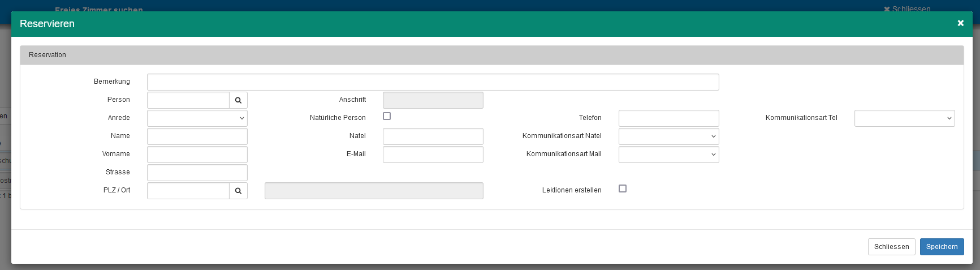Enable the Lektionen erstellen checkbox
The height and width of the screenshot is (270, 980).
click(623, 188)
